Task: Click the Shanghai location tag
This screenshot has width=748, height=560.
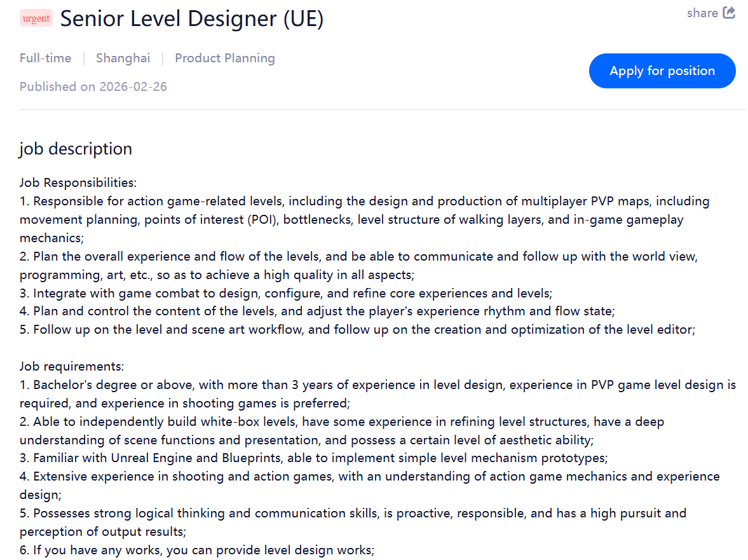Action: (123, 58)
